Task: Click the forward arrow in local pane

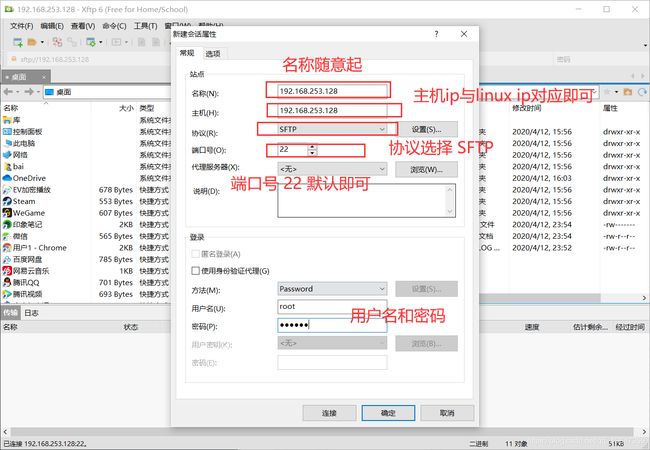Action: point(29,92)
